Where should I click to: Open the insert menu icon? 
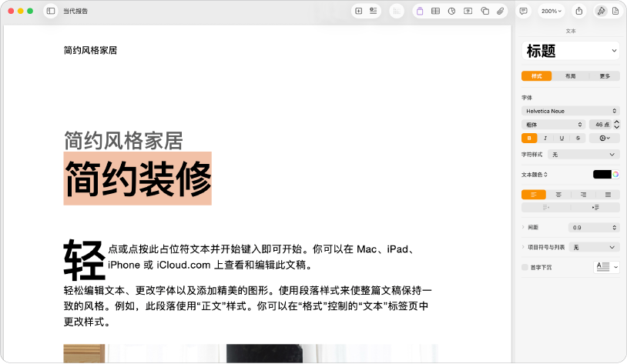[x=373, y=12]
